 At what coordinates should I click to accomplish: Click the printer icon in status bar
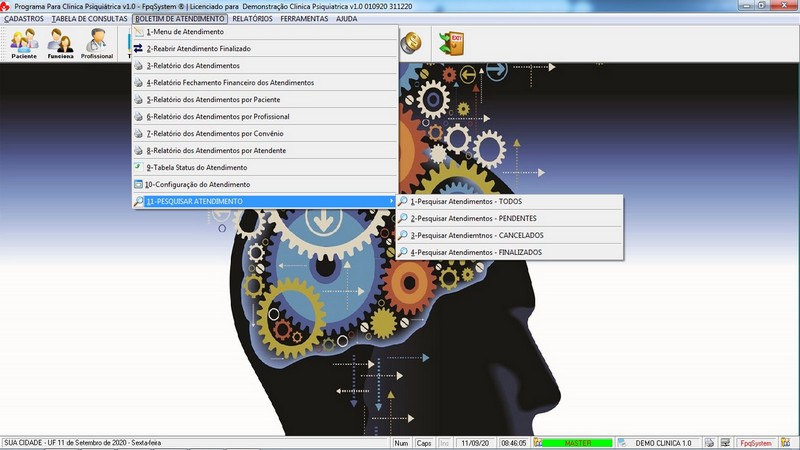pos(709,443)
